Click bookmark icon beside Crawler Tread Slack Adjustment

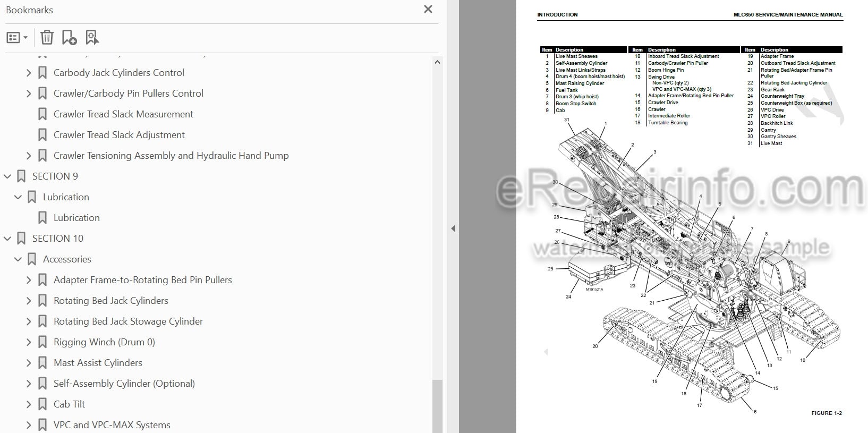point(42,135)
